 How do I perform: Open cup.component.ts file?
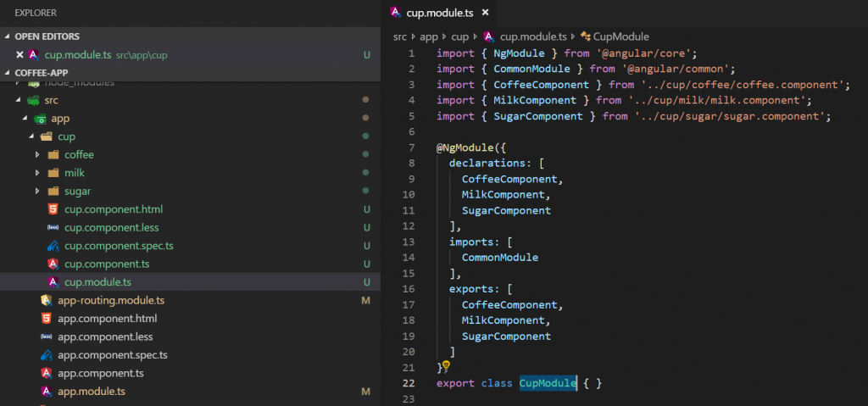click(x=107, y=264)
